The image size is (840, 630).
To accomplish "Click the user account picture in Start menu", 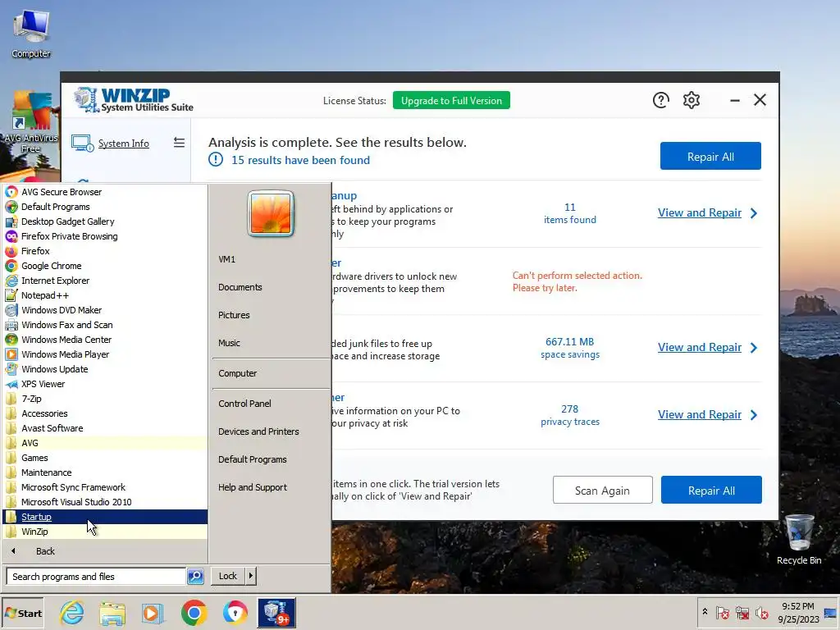I will pyautogui.click(x=271, y=213).
